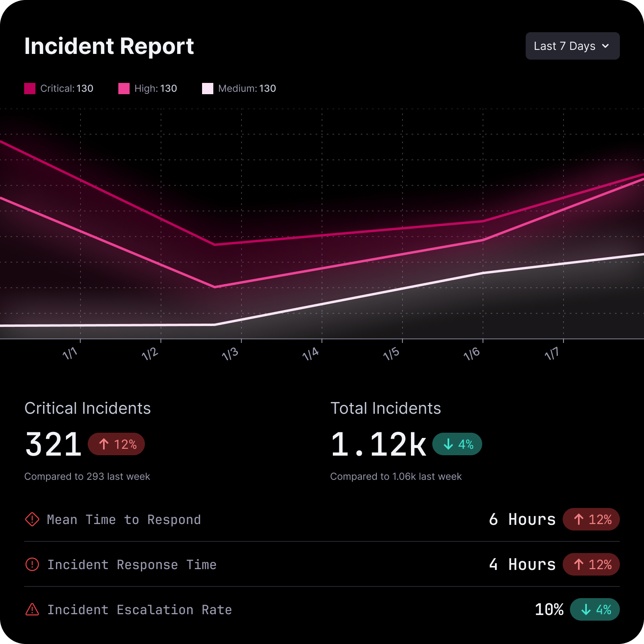Click the chevron arrow in date range selector

605,46
